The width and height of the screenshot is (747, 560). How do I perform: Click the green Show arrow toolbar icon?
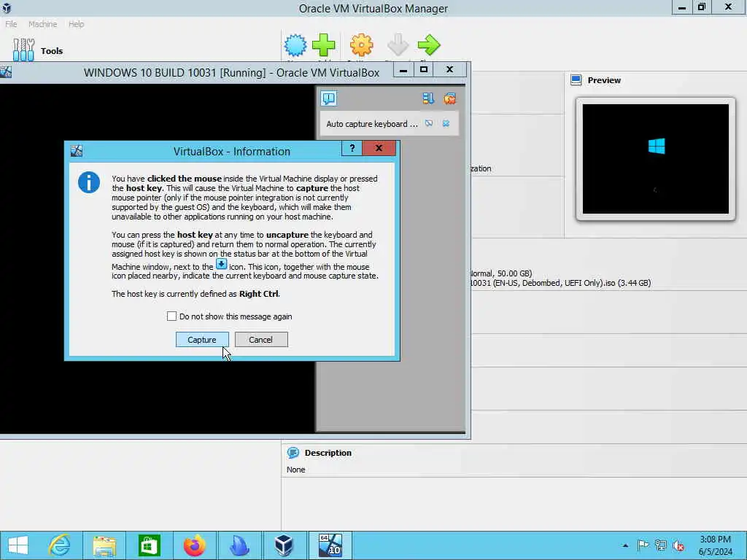tap(429, 45)
